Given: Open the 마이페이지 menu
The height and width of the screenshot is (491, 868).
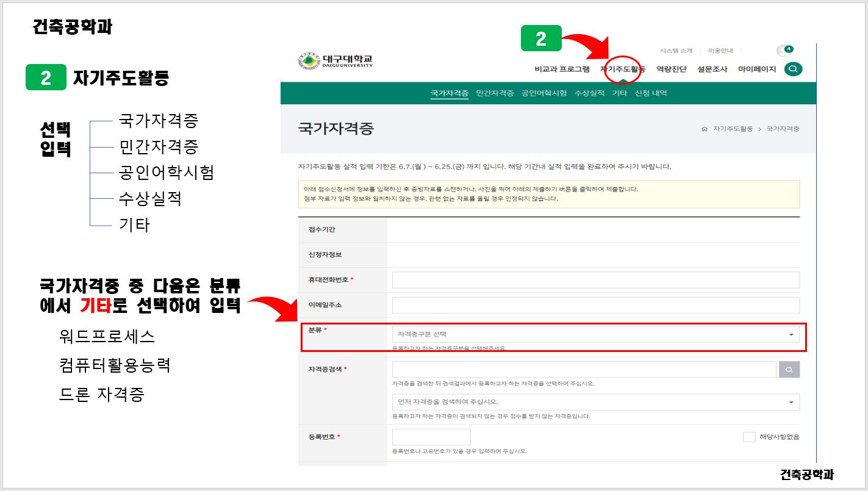Looking at the screenshot, I should [x=756, y=69].
